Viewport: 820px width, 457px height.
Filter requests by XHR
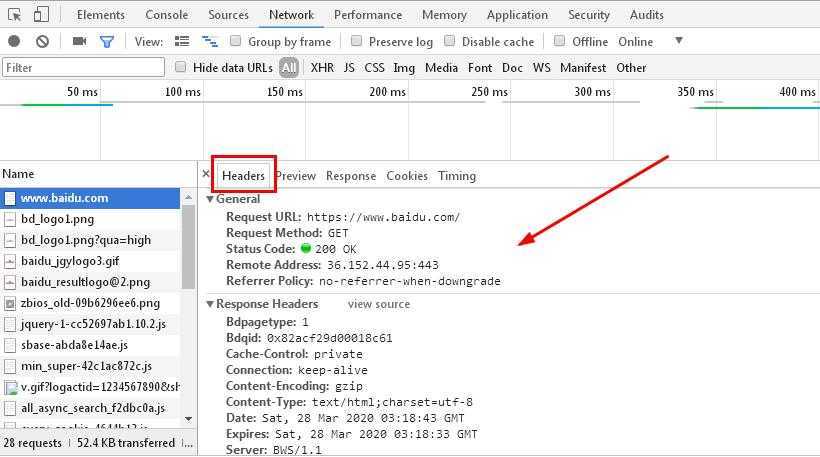pyautogui.click(x=322, y=67)
